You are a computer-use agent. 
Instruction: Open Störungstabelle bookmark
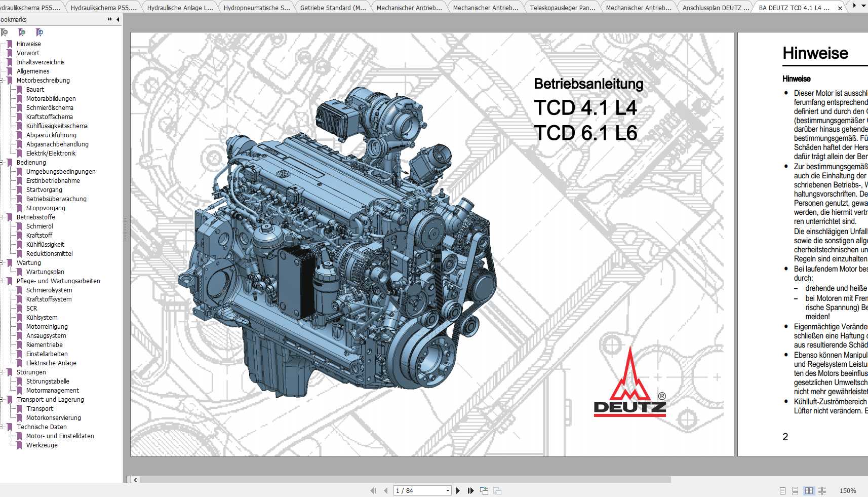pyautogui.click(x=48, y=381)
